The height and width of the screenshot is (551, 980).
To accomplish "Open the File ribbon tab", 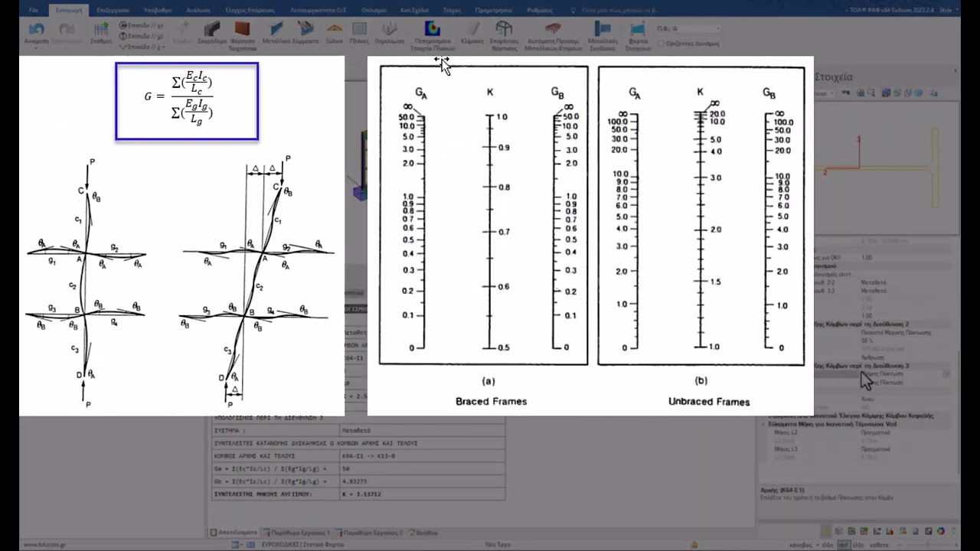I will 33,11.
